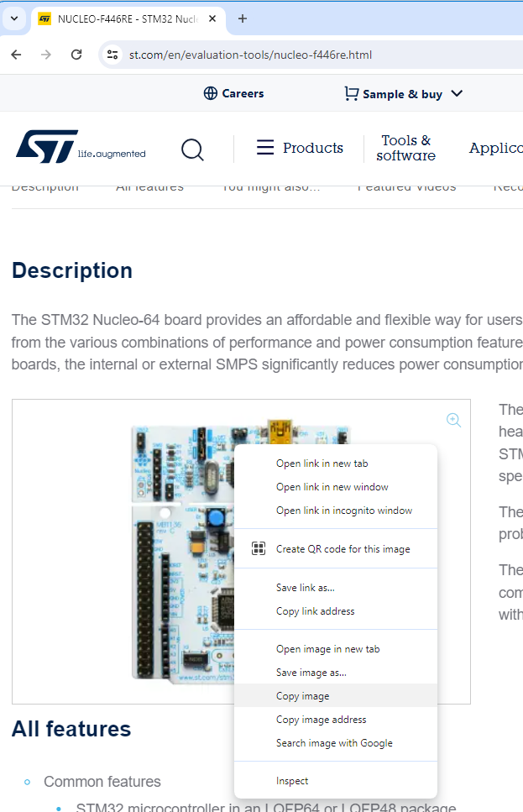Select Copy link address

click(336, 611)
